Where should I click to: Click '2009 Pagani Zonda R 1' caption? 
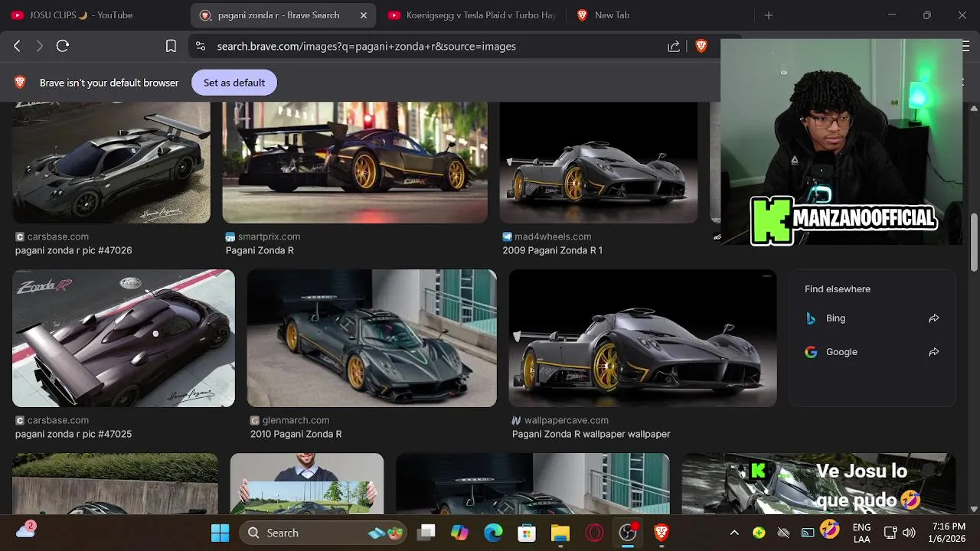(x=552, y=250)
